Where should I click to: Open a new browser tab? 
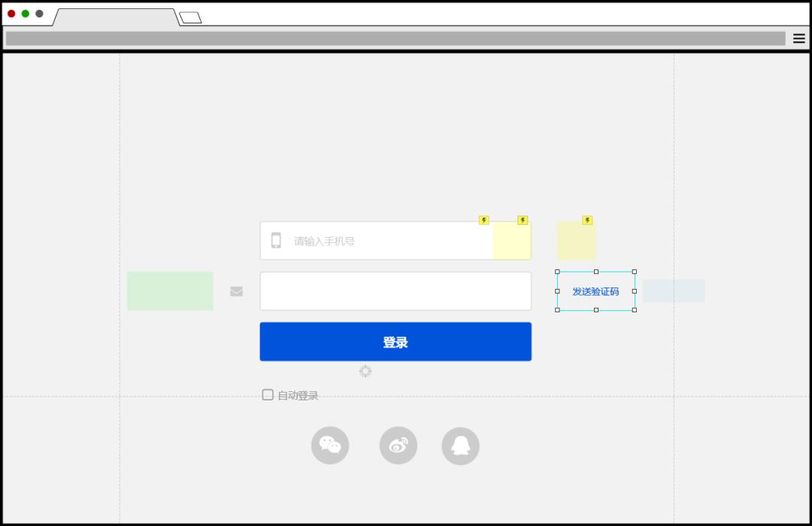tap(190, 17)
